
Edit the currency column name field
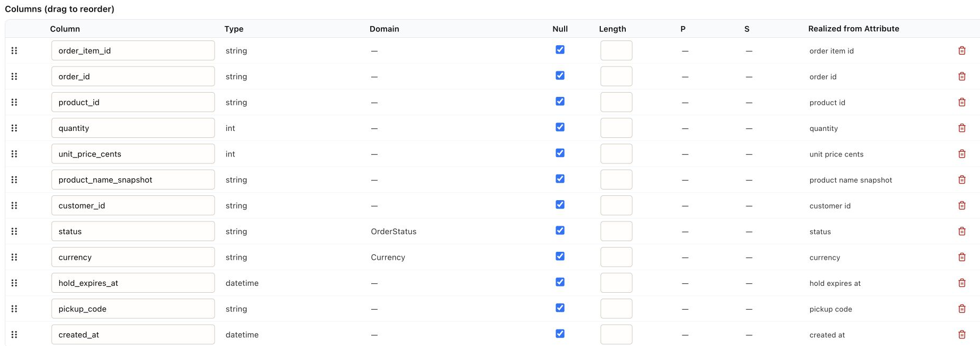[x=133, y=257]
